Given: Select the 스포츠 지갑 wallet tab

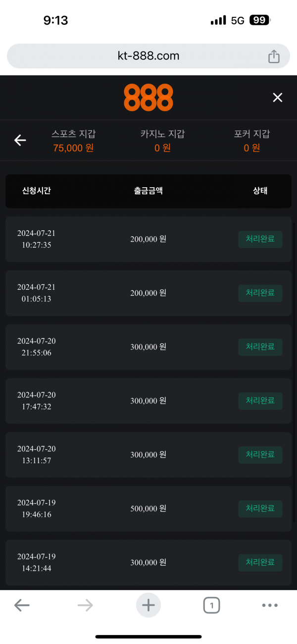Looking at the screenshot, I should pyautogui.click(x=73, y=141).
